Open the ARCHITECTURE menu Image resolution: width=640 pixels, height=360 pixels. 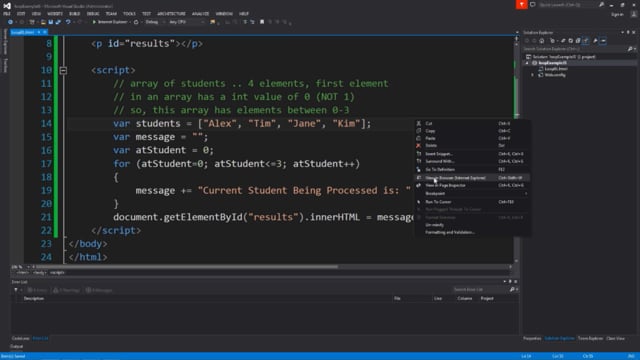click(171, 14)
